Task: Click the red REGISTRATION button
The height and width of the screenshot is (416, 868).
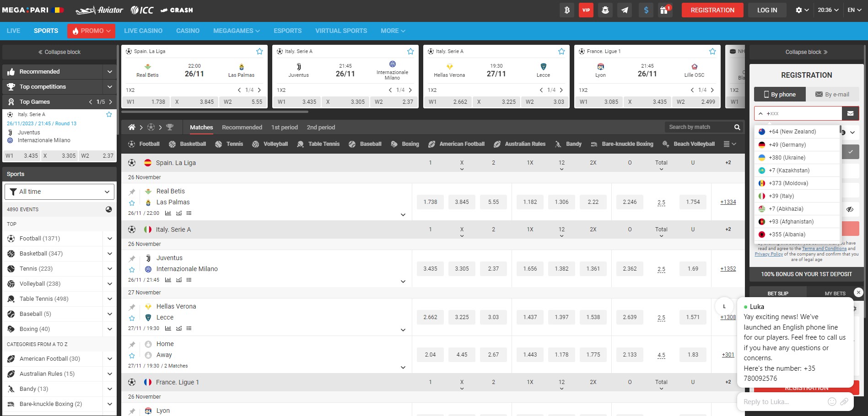Action: click(x=712, y=10)
